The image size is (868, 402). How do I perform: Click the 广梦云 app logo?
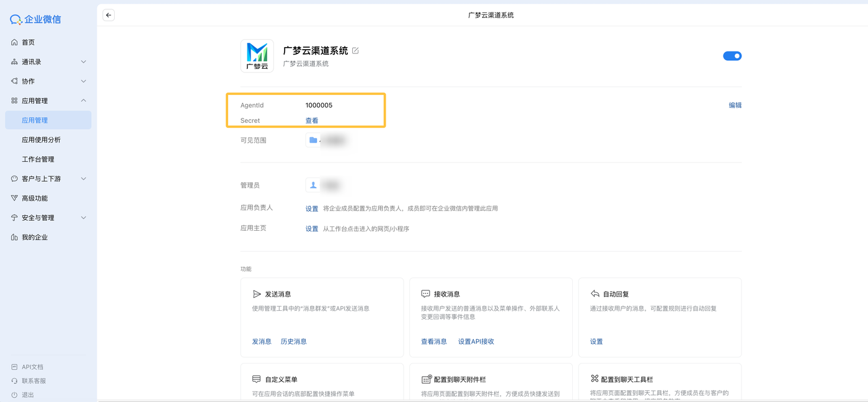click(x=257, y=56)
